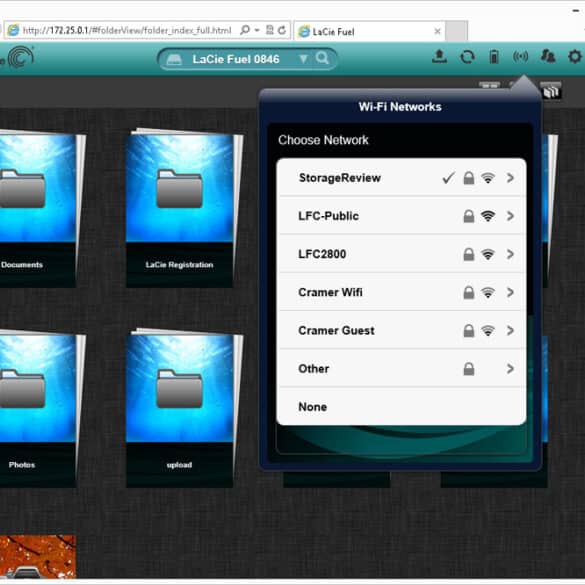Toggle the Wi-Fi networks icon in the toolbar
This screenshot has height=585, width=585.
(x=520, y=57)
